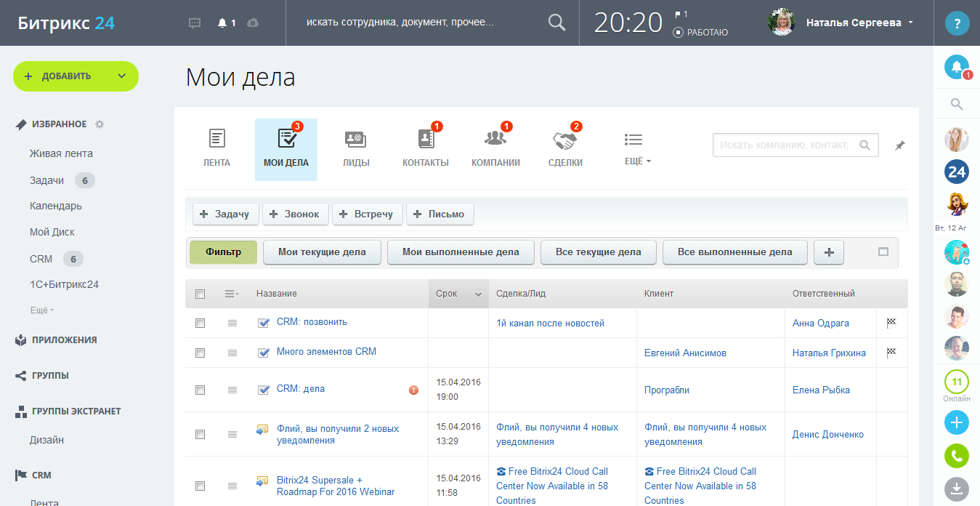Select all rows with header checkbox
Viewport: 980px width, 506px height.
tap(201, 294)
